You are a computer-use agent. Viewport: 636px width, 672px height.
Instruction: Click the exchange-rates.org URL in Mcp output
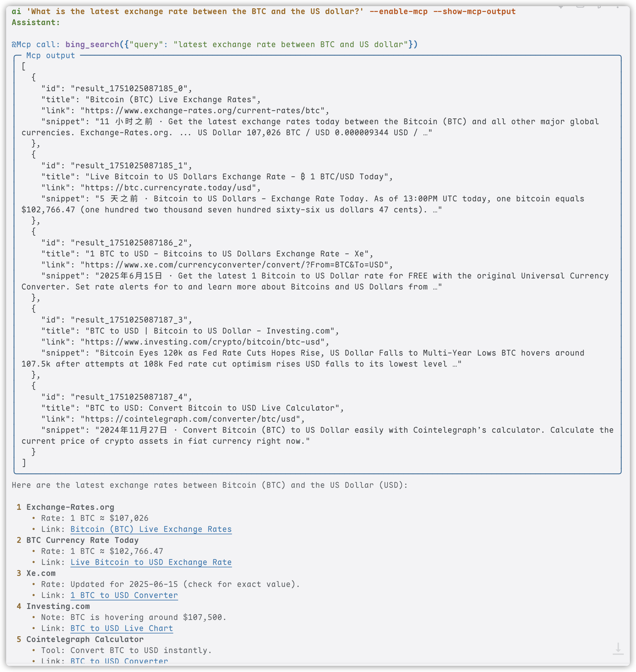tap(202, 110)
